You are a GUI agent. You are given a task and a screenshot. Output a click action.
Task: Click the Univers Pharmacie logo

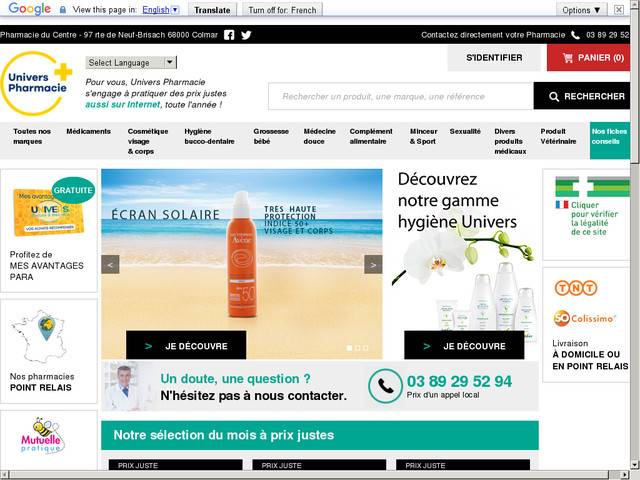[36, 83]
